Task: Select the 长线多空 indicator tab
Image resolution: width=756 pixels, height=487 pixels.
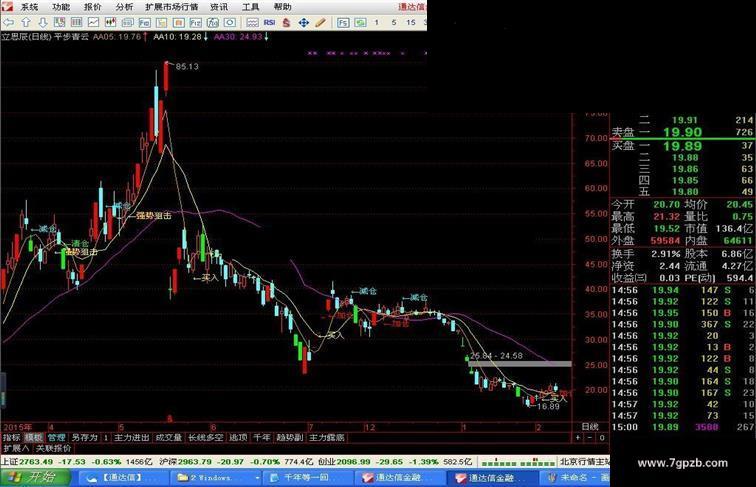Action: (x=205, y=438)
